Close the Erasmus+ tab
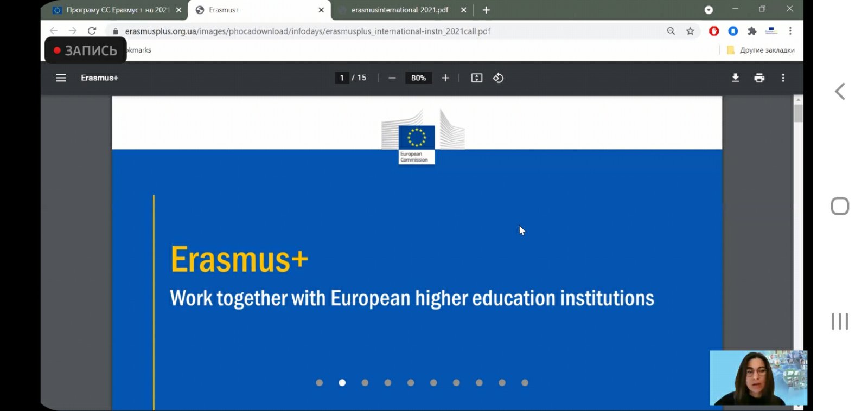Screen dimensions: 868x411 click(321, 10)
